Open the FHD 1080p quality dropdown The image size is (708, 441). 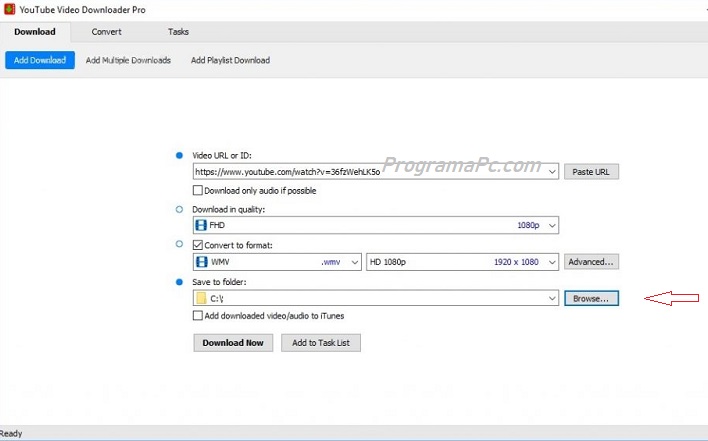(x=552, y=226)
